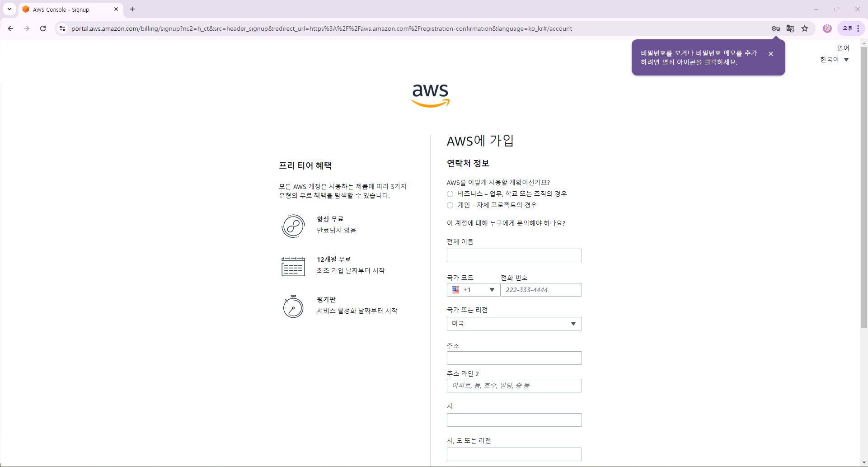Click the page vertical scrollbar thumb
This screenshot has height=467, width=868.
pos(864,187)
